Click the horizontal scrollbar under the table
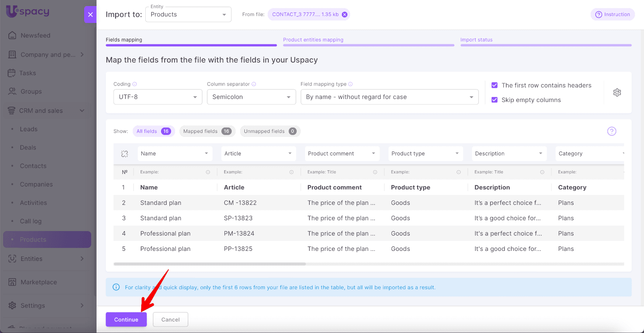 (x=209, y=264)
